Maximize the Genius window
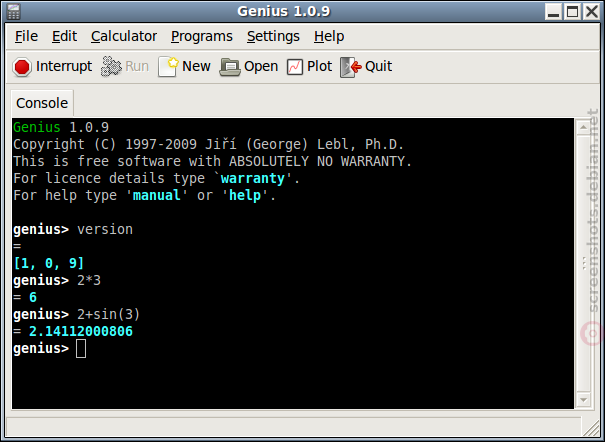This screenshot has height=442, width=605. (573, 12)
